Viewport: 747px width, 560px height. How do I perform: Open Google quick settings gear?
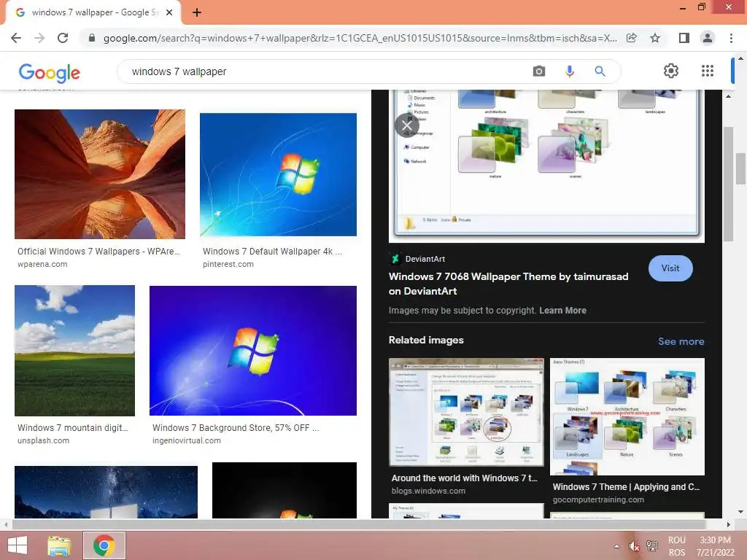click(671, 71)
